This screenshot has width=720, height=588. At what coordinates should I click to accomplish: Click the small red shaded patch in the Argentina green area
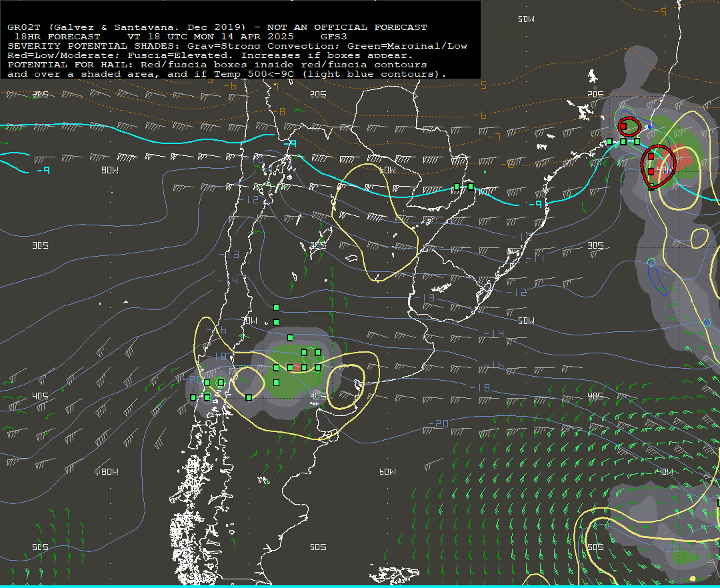[x=297, y=367]
